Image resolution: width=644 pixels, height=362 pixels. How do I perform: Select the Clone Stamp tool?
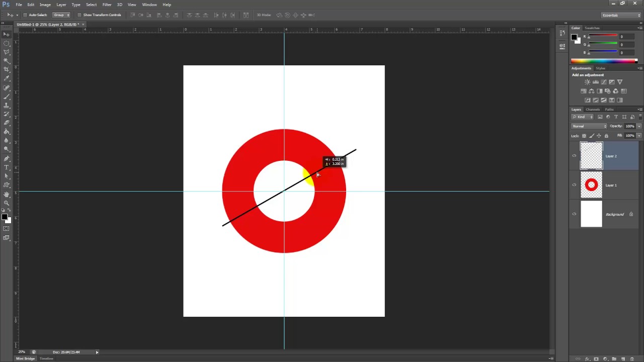[6, 106]
